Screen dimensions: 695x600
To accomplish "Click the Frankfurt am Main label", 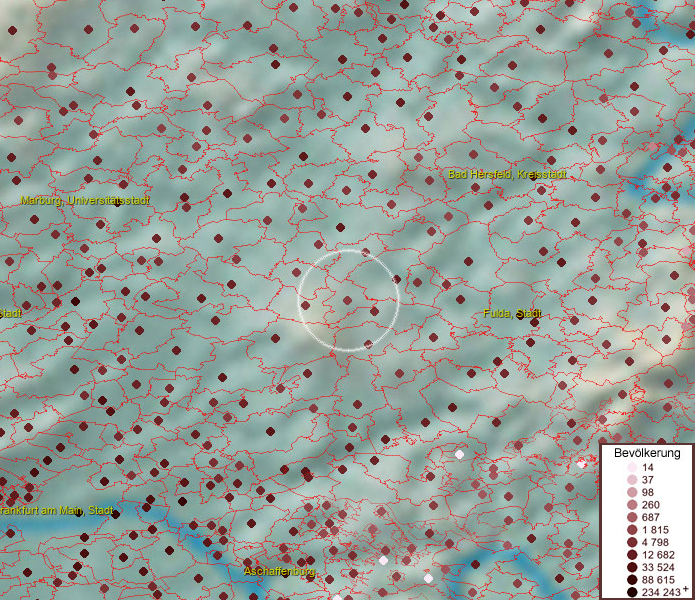I will click(55, 510).
